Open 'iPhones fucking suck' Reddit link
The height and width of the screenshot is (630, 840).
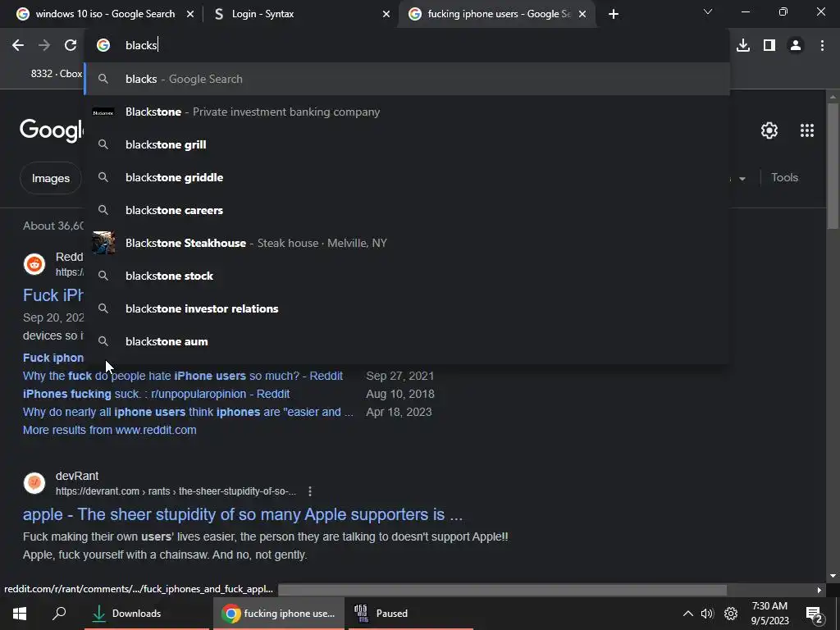(157, 395)
